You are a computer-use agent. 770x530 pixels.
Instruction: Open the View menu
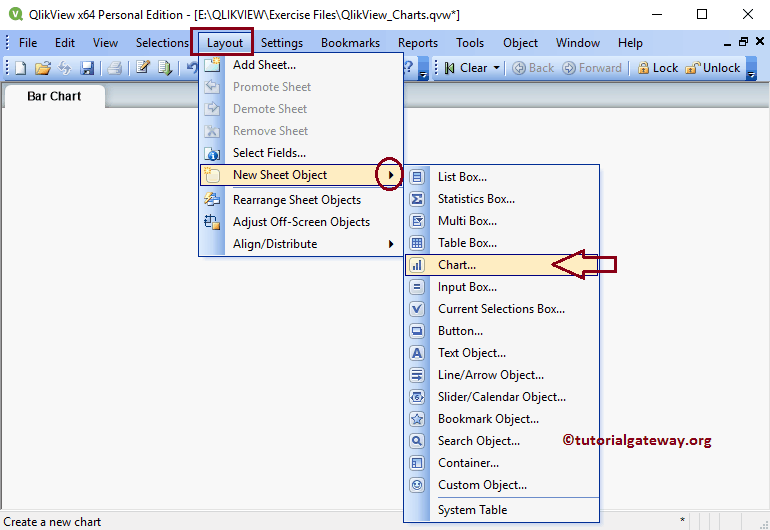105,43
